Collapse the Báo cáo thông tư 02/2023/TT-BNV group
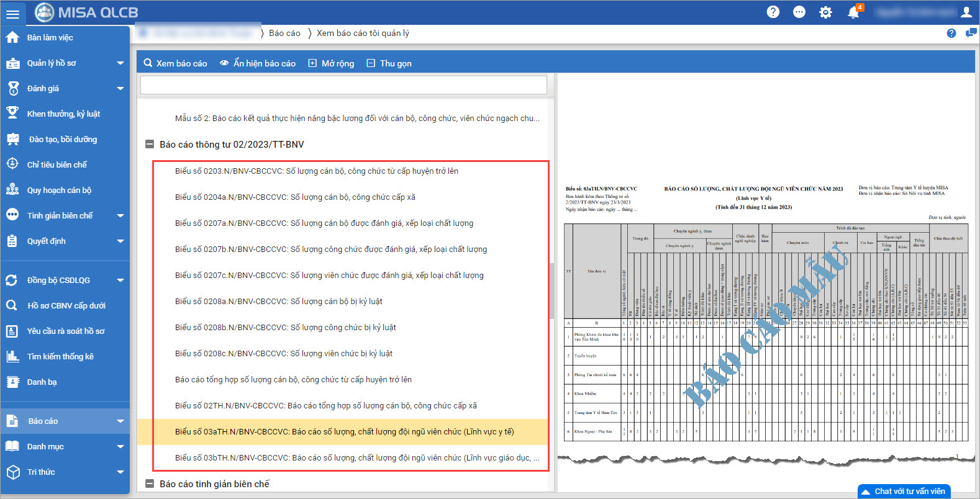 pos(150,145)
